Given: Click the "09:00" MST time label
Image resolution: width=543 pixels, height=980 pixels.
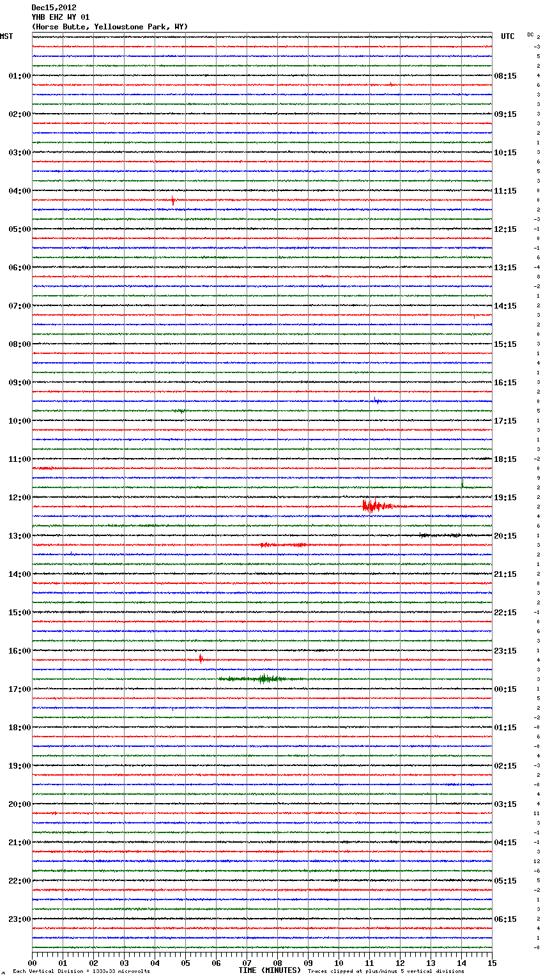Looking at the screenshot, I should click(x=20, y=383).
